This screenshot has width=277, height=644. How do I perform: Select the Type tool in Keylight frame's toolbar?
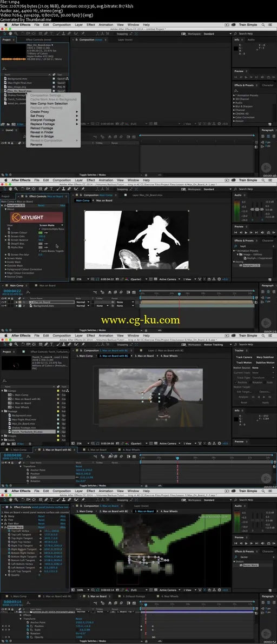coord(51,189)
